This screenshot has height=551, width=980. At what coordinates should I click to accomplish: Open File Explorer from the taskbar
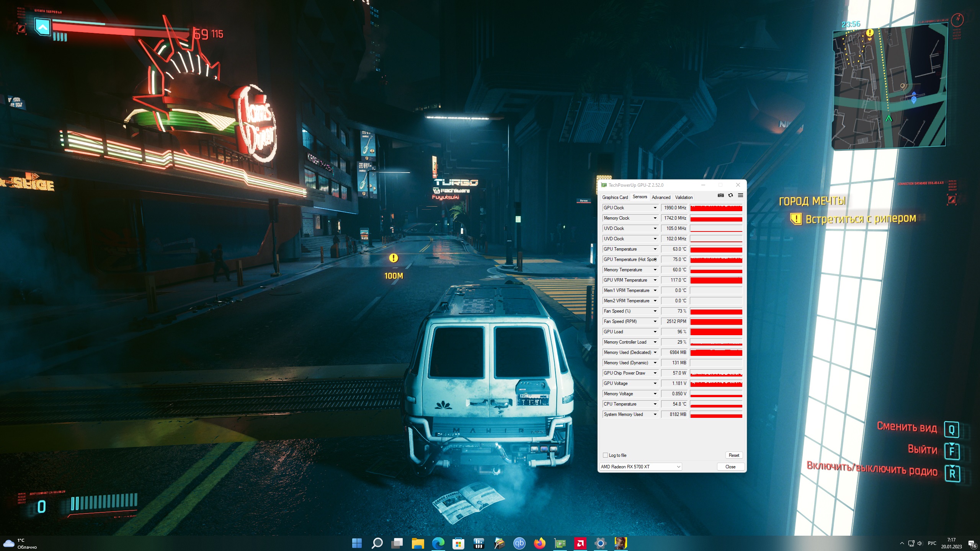[418, 543]
